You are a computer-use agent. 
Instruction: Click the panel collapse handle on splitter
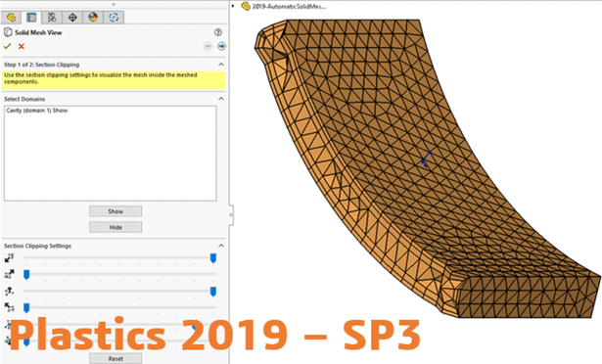click(x=231, y=215)
